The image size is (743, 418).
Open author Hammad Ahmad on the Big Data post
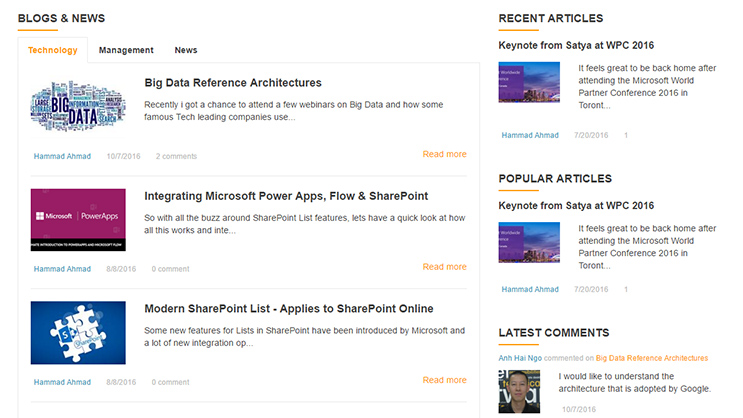point(62,156)
